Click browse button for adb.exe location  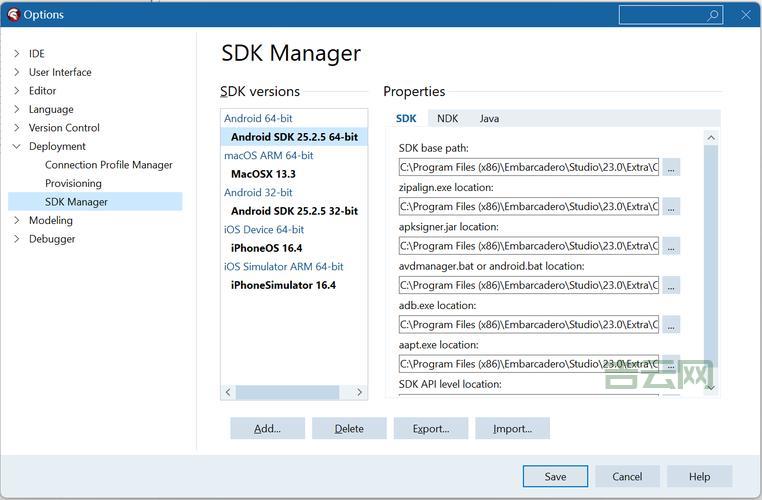click(671, 324)
